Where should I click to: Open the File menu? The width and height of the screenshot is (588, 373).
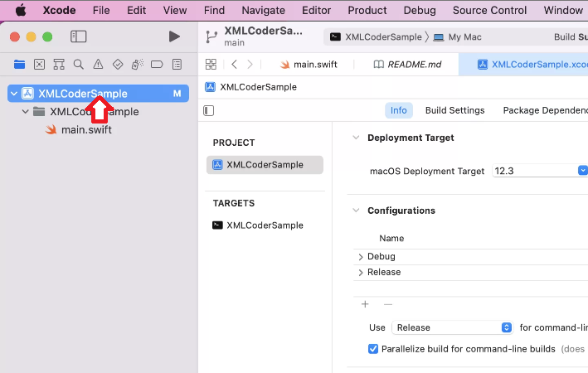[x=101, y=10]
